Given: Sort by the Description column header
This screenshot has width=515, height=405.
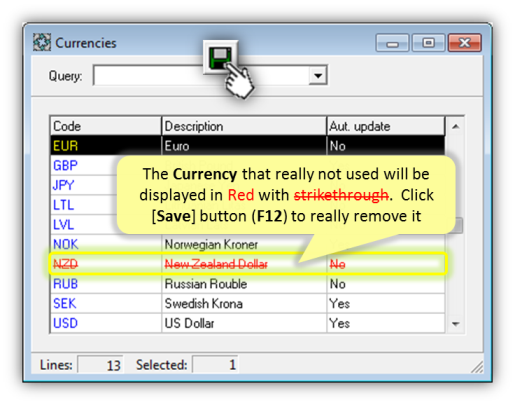Looking at the screenshot, I should 244,126.
